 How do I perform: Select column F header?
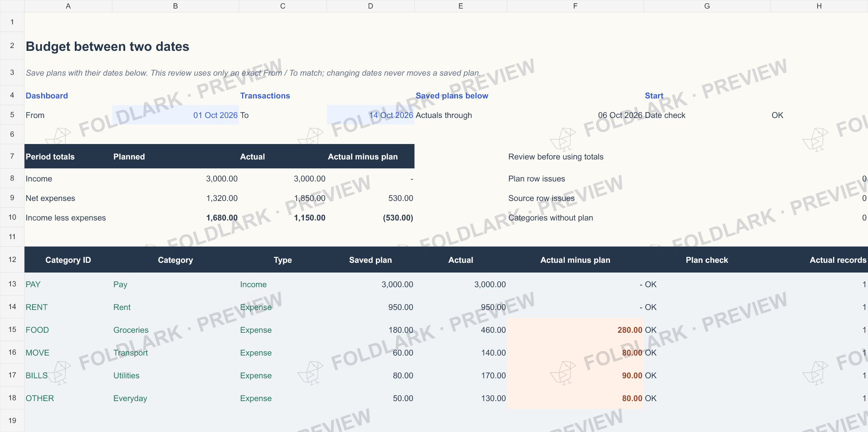coord(575,6)
